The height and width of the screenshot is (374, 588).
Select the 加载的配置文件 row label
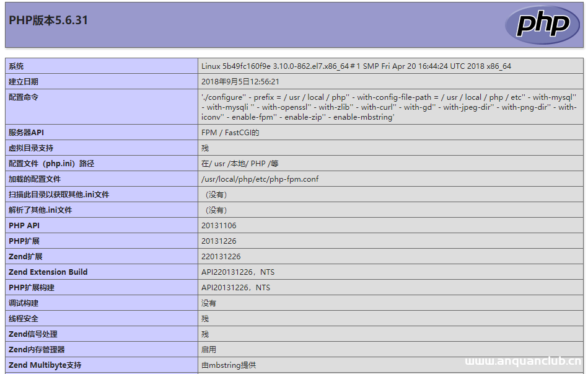pos(35,179)
